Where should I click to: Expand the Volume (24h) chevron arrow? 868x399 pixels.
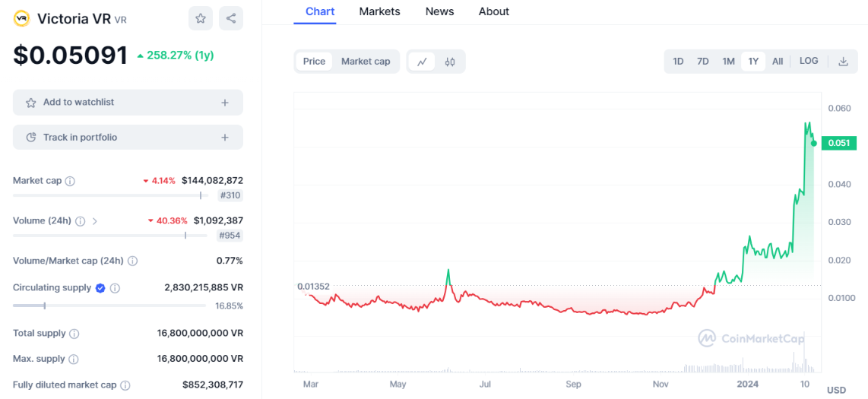tap(95, 221)
